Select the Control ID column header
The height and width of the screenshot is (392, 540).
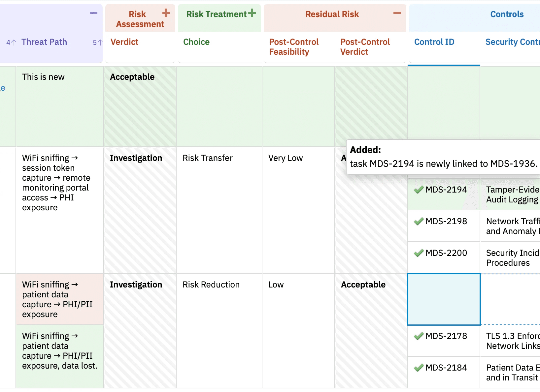434,42
